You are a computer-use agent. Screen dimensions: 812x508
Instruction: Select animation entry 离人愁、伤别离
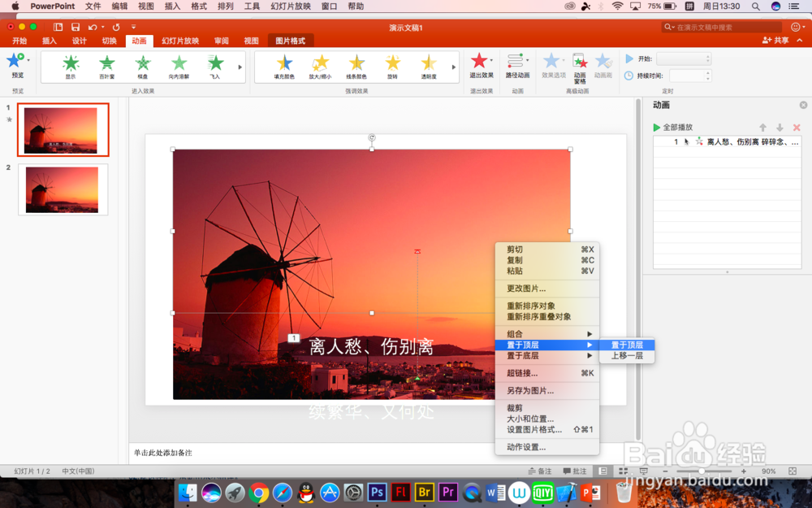tap(727, 141)
